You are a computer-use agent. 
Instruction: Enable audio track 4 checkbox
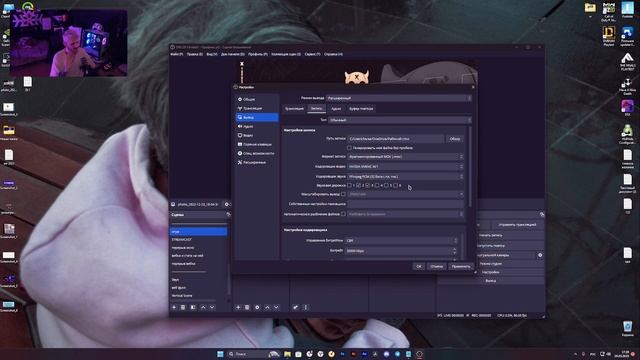377,185
